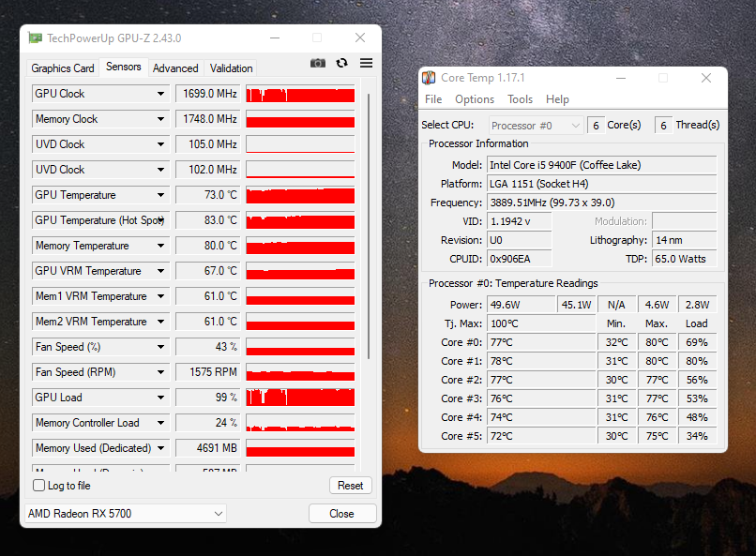Viewport: 756px width, 556px height.
Task: Click the VID value 1.1942 v
Action: click(520, 221)
